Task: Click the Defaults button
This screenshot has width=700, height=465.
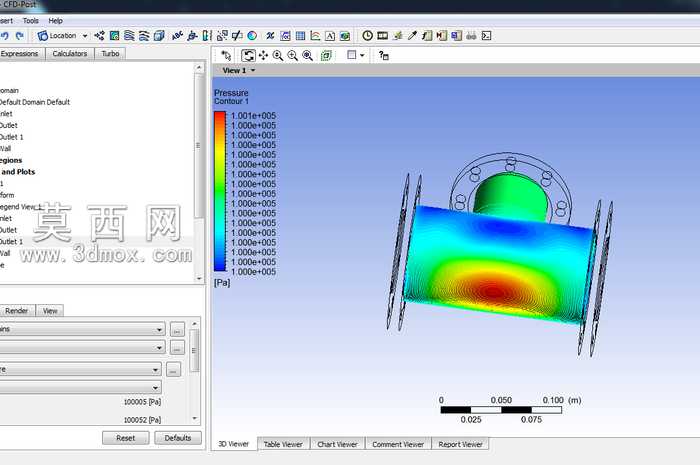Action: click(x=178, y=438)
